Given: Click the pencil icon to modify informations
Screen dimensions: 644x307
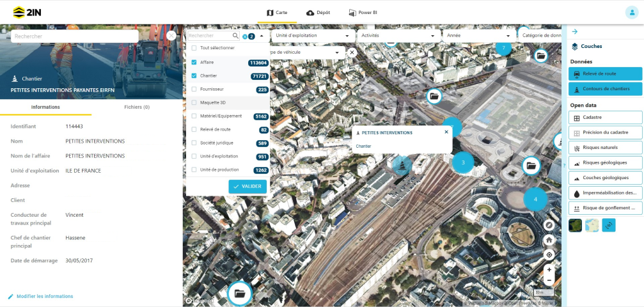Looking at the screenshot, I should [x=10, y=297].
